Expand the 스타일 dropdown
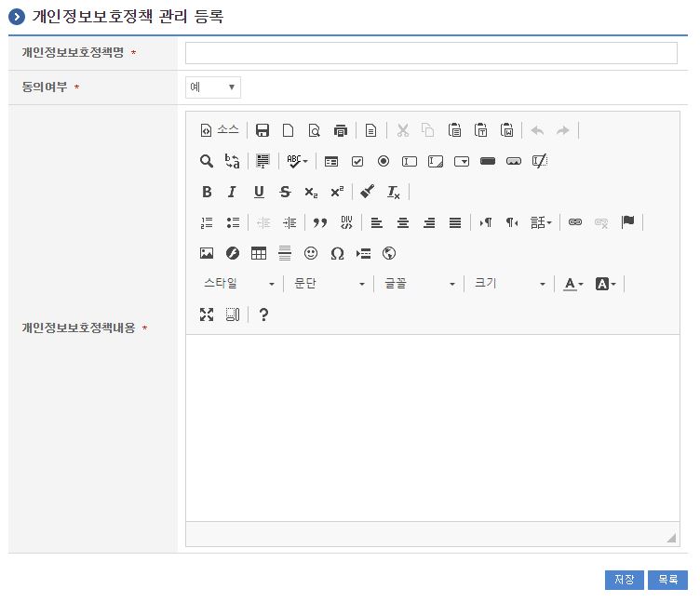700x602 pixels. [239, 284]
